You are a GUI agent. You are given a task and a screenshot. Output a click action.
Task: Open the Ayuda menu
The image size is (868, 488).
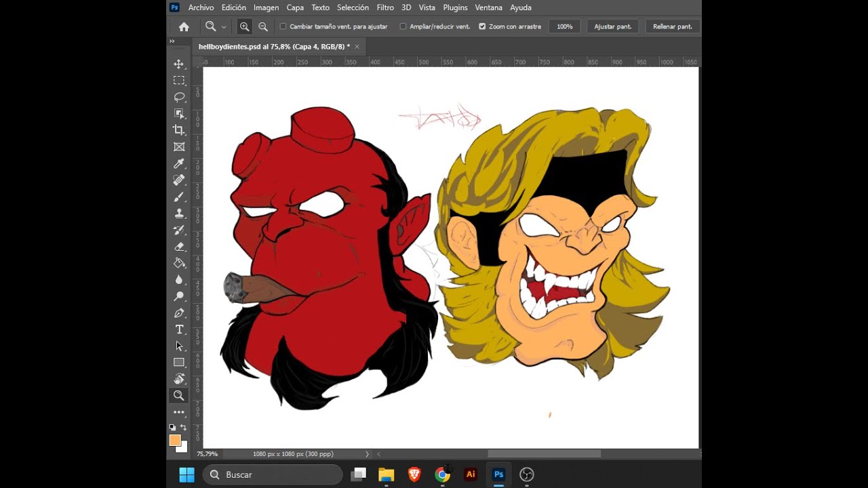click(521, 7)
